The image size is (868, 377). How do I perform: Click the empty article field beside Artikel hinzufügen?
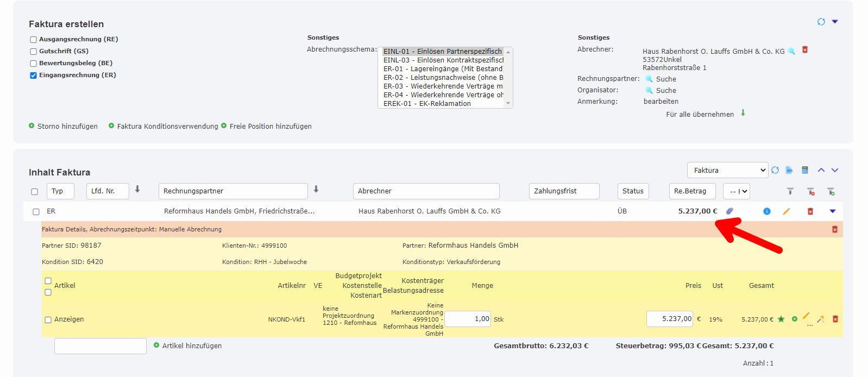point(100,346)
